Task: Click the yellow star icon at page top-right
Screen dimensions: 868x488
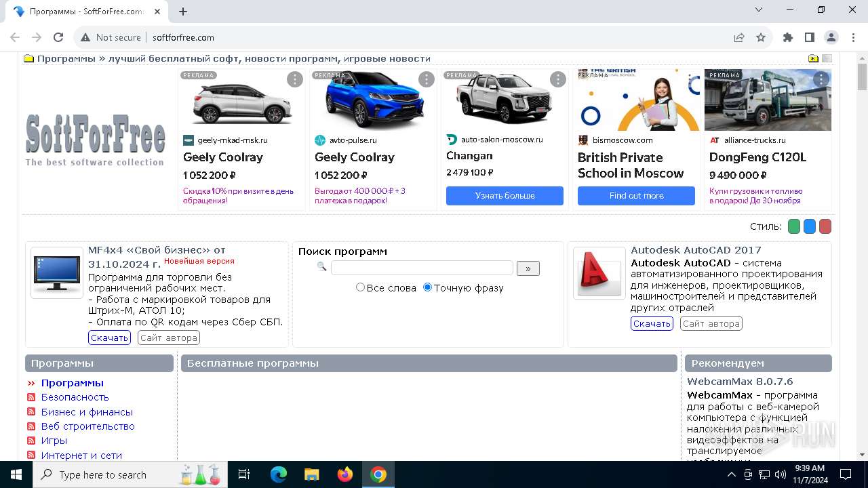Action: [813, 58]
